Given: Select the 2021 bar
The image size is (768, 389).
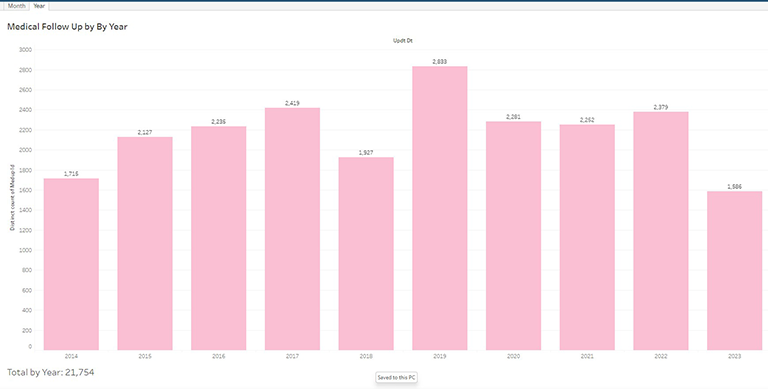Looking at the screenshot, I should click(587, 237).
